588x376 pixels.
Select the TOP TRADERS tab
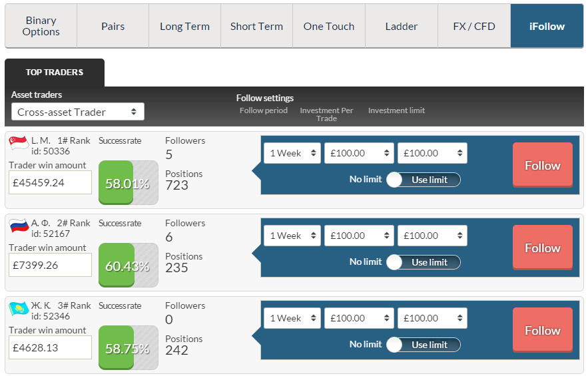click(55, 73)
